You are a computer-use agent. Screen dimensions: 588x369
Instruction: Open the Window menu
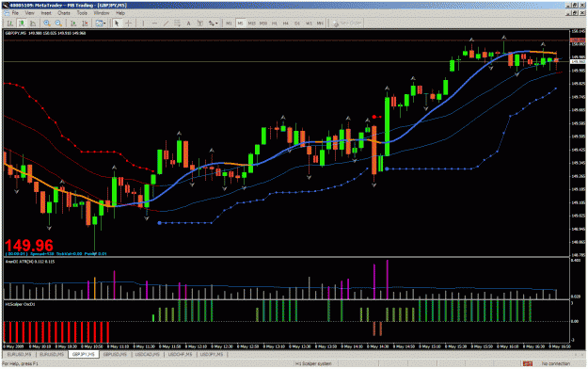coord(102,13)
